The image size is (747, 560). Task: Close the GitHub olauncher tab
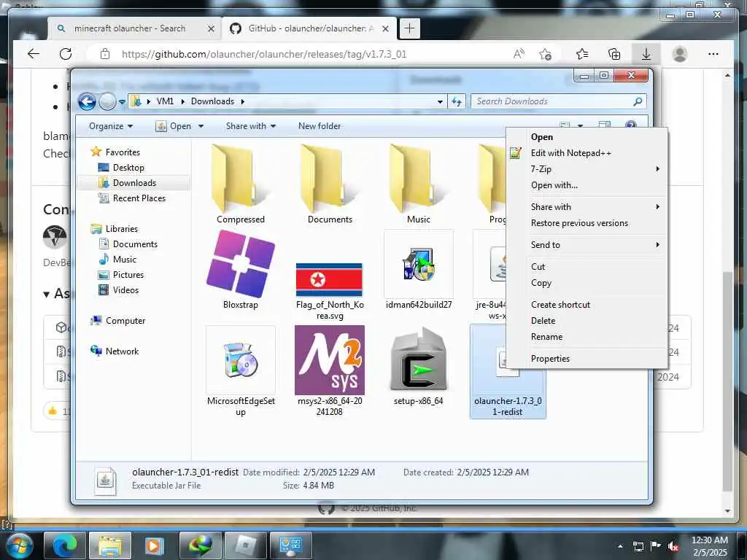pyautogui.click(x=385, y=29)
